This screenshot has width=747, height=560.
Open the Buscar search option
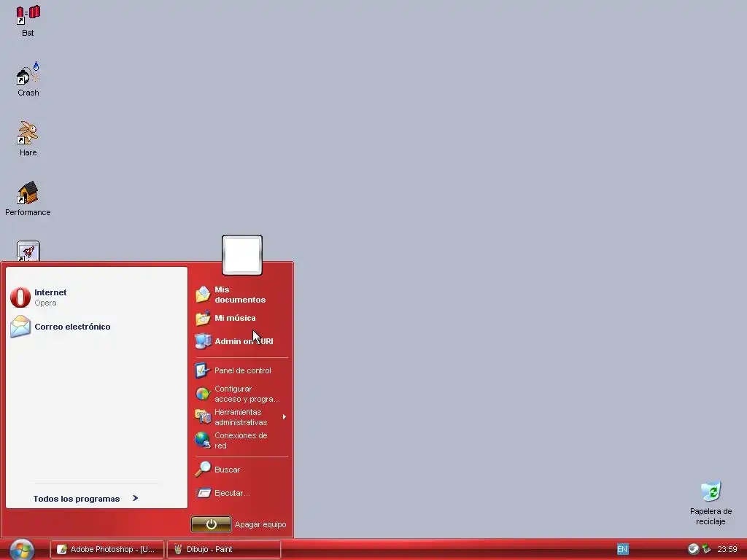241,470
